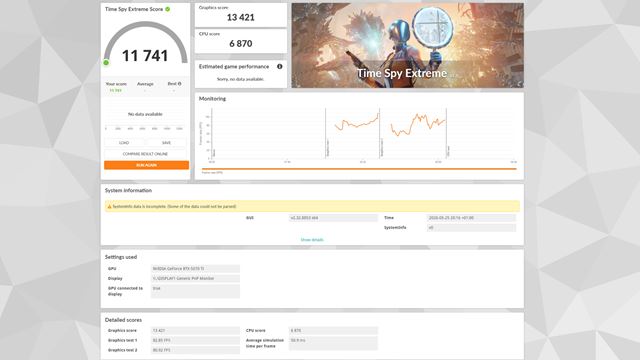Click the detailed Graphics score value field
640x360 pixels.
point(196,331)
